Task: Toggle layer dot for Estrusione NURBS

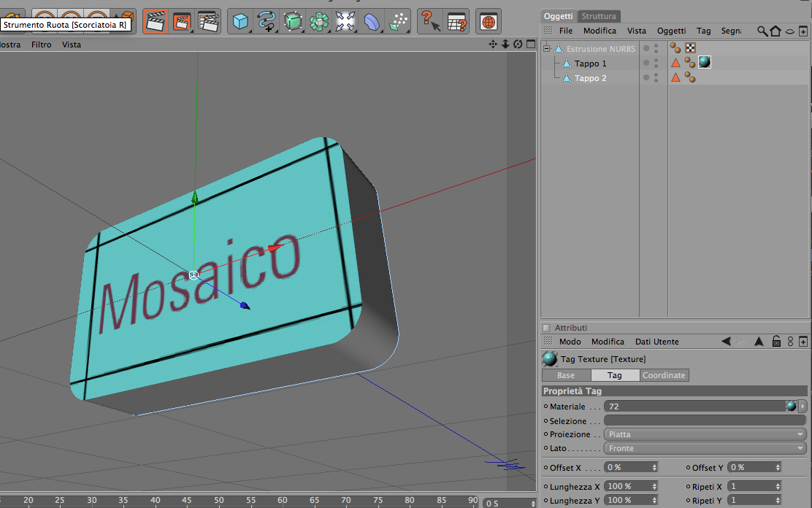Action: (x=646, y=48)
